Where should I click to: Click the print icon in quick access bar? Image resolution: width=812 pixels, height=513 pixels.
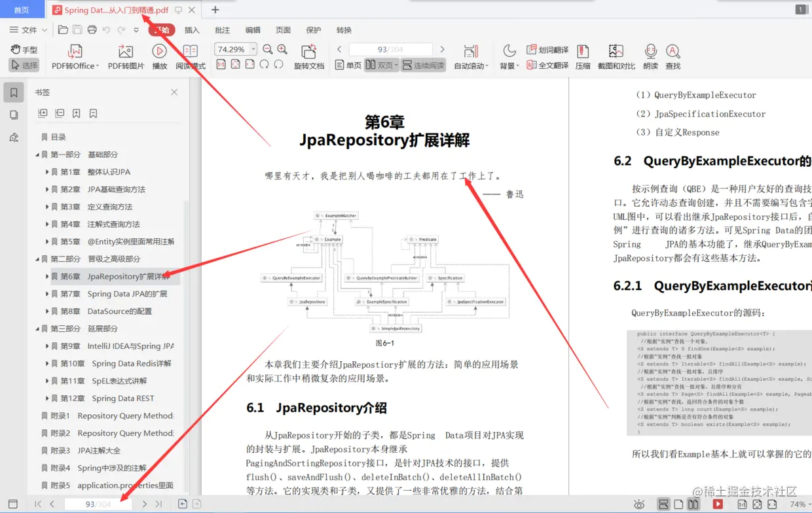click(x=92, y=30)
